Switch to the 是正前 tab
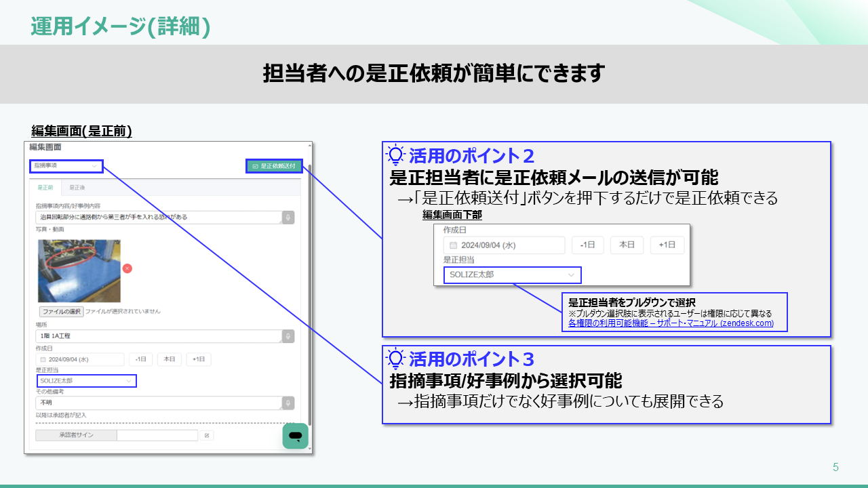Image resolution: width=868 pixels, height=488 pixels. 45,188
